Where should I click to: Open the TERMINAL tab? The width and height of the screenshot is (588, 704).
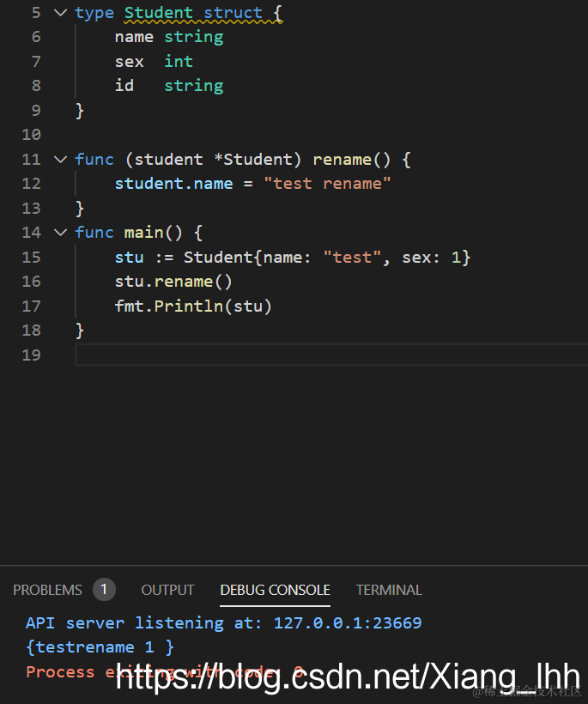(389, 590)
